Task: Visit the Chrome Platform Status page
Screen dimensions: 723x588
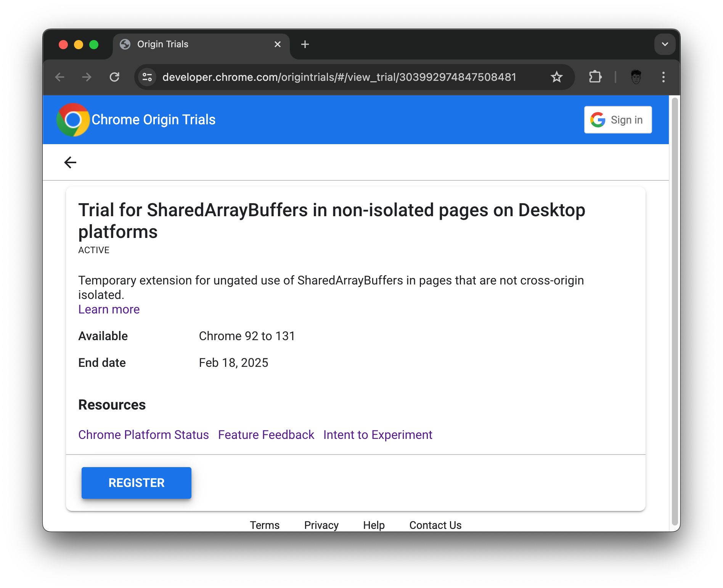Action: (143, 434)
